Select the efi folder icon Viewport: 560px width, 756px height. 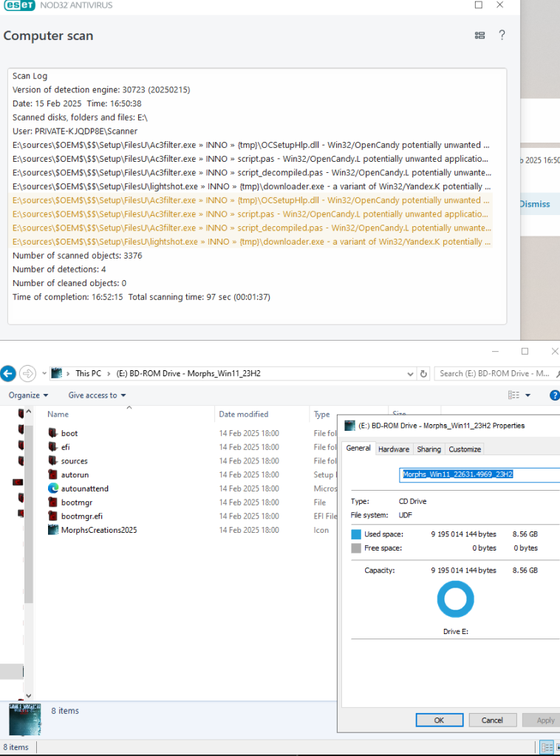pyautogui.click(x=53, y=447)
